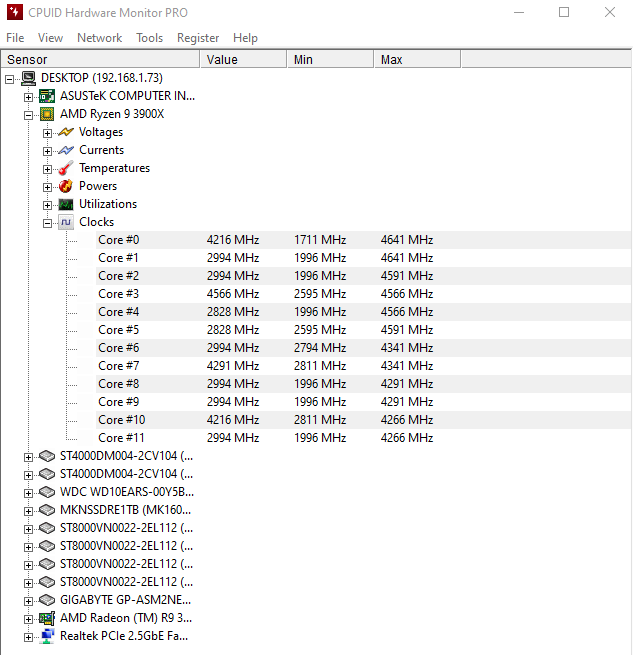Select the Core #11 row
Image resolution: width=633 pixels, height=655 pixels.
pyautogui.click(x=363, y=437)
